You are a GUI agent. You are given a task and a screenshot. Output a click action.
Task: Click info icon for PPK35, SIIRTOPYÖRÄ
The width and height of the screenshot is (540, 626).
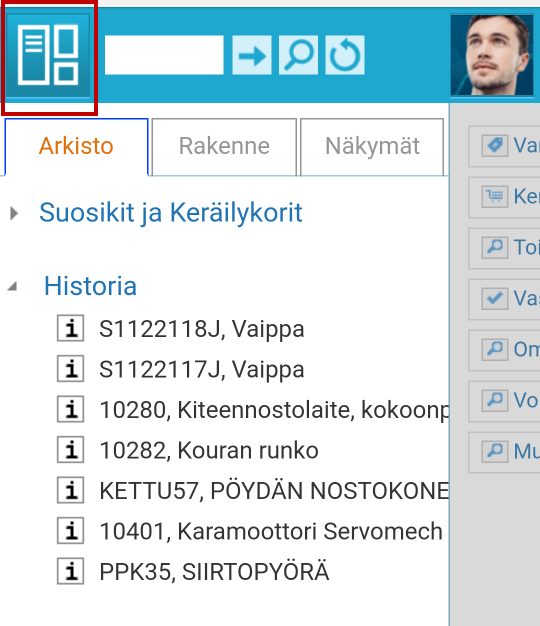pyautogui.click(x=71, y=571)
